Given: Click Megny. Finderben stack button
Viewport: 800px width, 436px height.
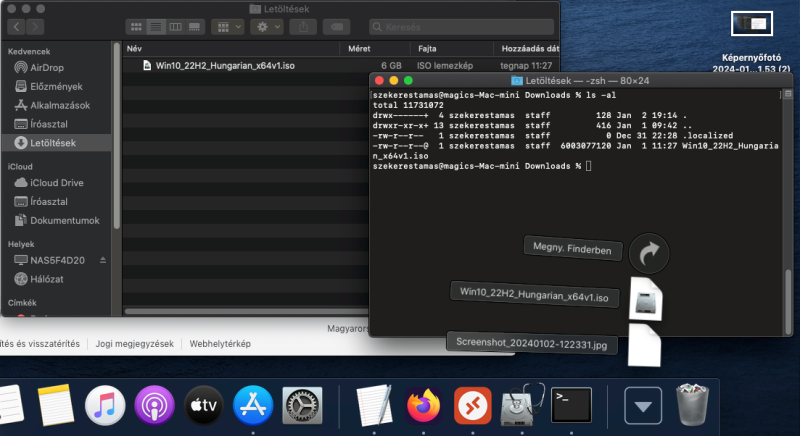Looking at the screenshot, I should click(x=572, y=248).
